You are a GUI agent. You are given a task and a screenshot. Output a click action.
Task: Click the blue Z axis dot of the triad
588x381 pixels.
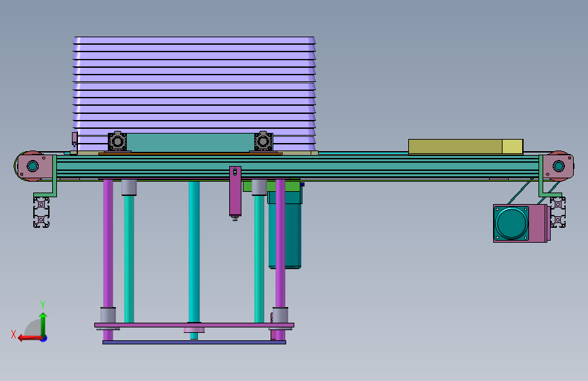tap(44, 338)
